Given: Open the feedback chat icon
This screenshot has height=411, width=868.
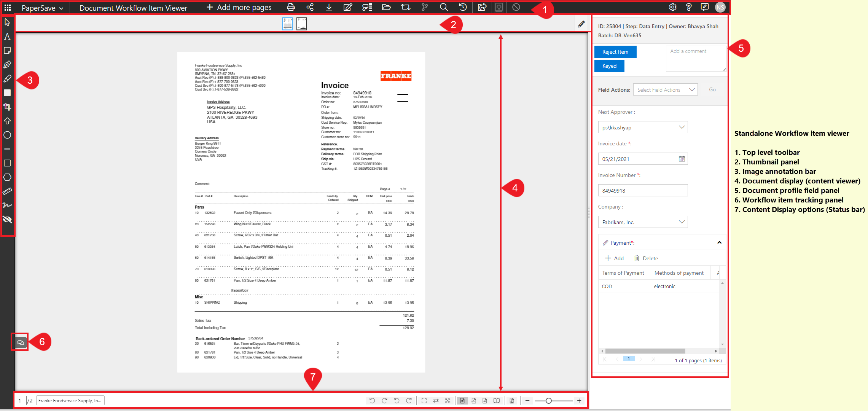Looking at the screenshot, I should [705, 7].
